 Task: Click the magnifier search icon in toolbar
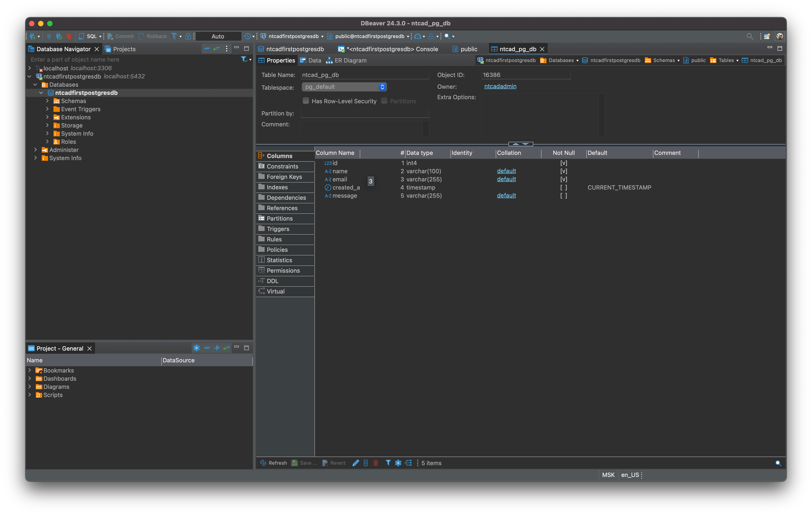pyautogui.click(x=447, y=36)
